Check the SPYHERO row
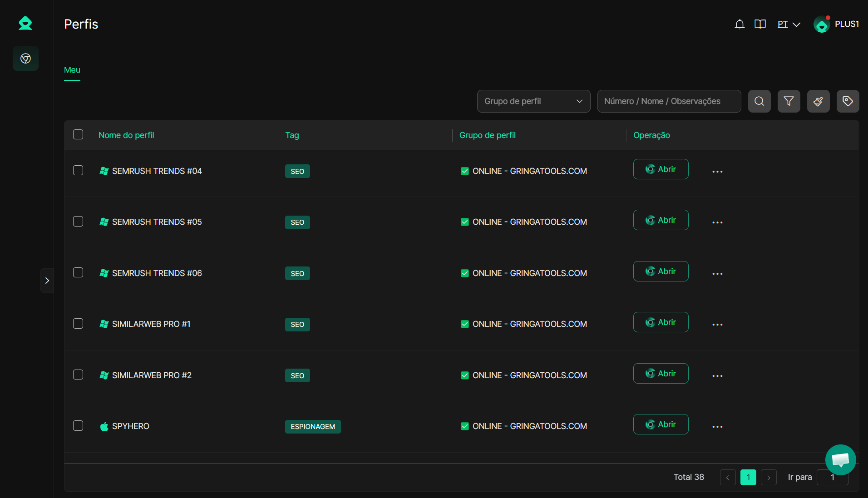This screenshot has height=498, width=868. pos(78,426)
